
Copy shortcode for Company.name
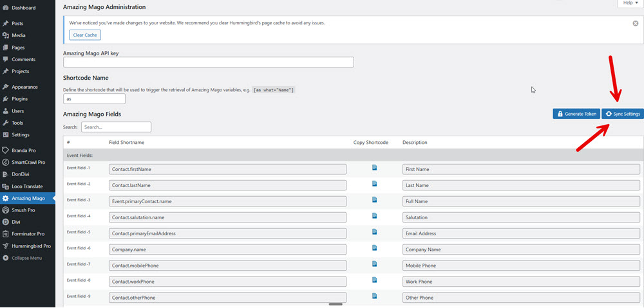375,248
